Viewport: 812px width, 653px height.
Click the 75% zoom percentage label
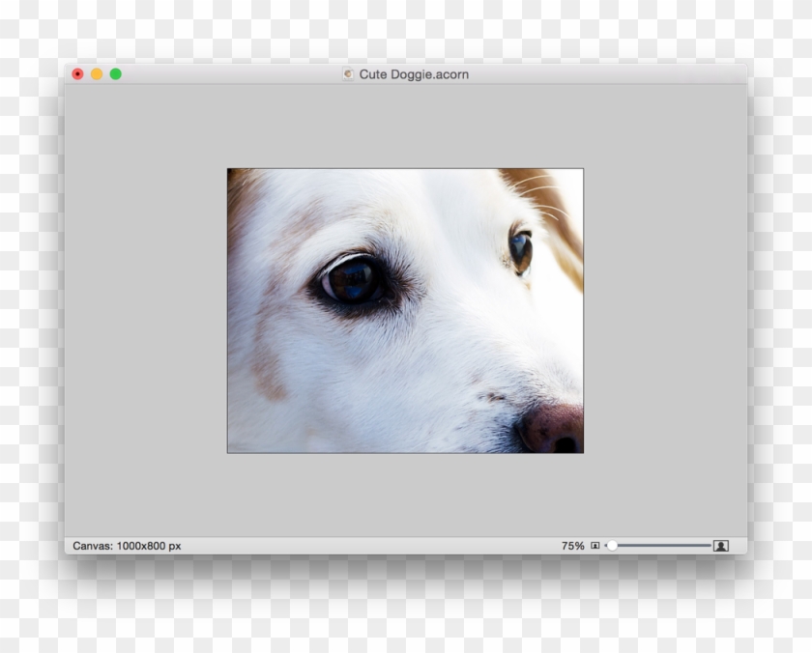572,545
